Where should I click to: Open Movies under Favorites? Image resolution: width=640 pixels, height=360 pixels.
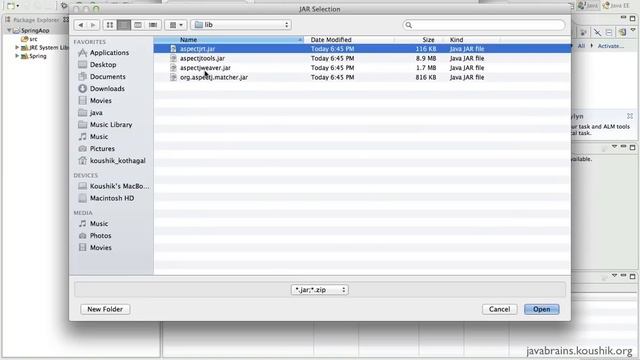point(100,100)
